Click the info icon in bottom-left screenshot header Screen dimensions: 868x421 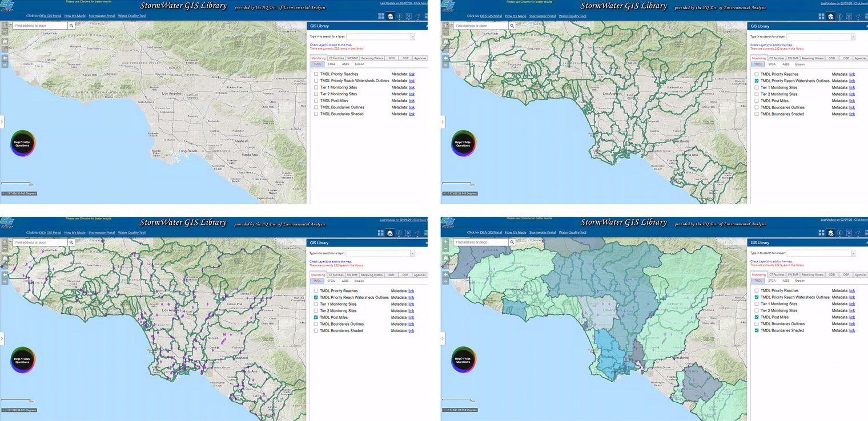(x=399, y=233)
